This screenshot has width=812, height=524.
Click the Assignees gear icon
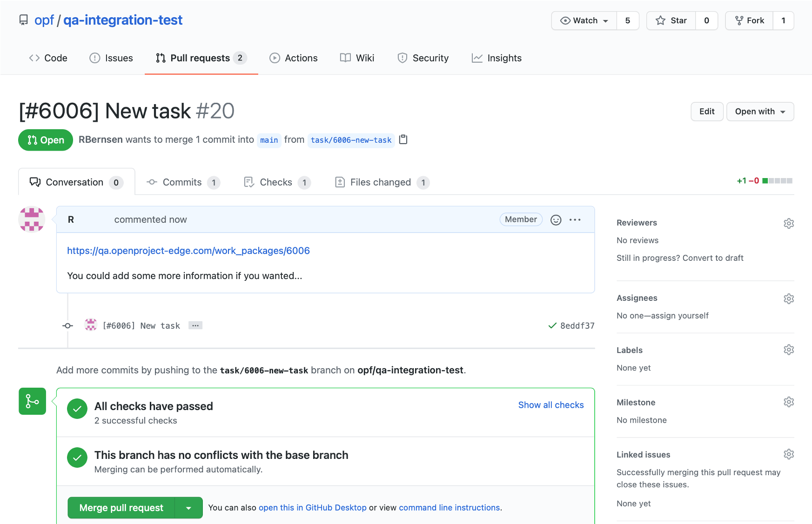tap(788, 298)
